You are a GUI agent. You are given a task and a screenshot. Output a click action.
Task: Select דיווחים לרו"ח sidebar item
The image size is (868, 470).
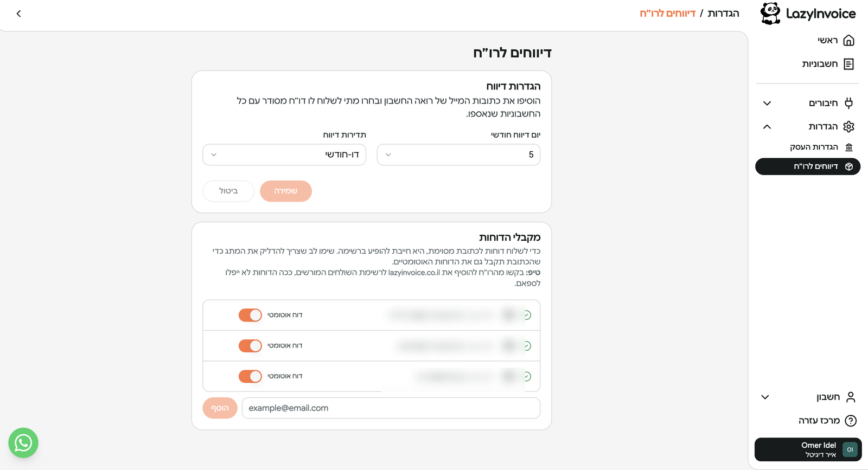[x=808, y=166]
